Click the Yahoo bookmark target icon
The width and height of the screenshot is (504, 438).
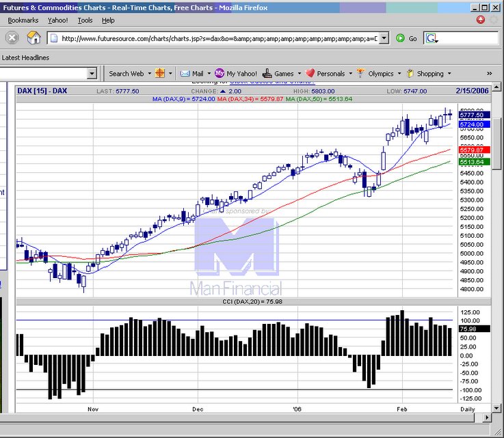(160, 74)
